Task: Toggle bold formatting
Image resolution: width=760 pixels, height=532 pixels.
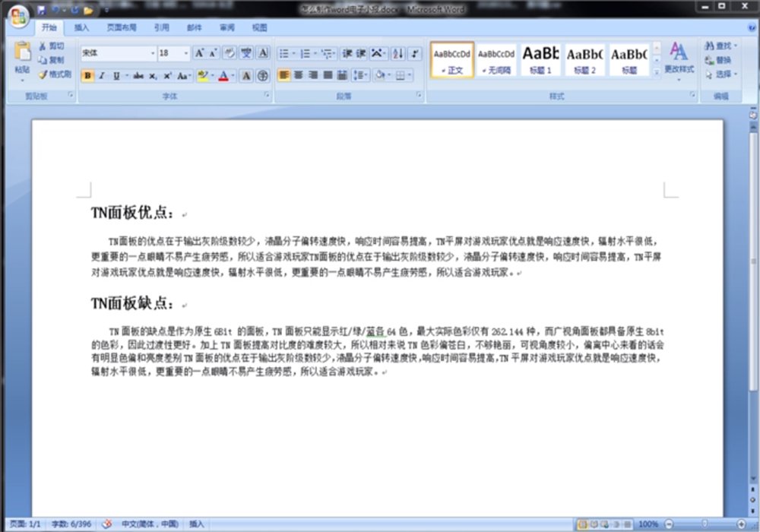Action: pos(87,76)
